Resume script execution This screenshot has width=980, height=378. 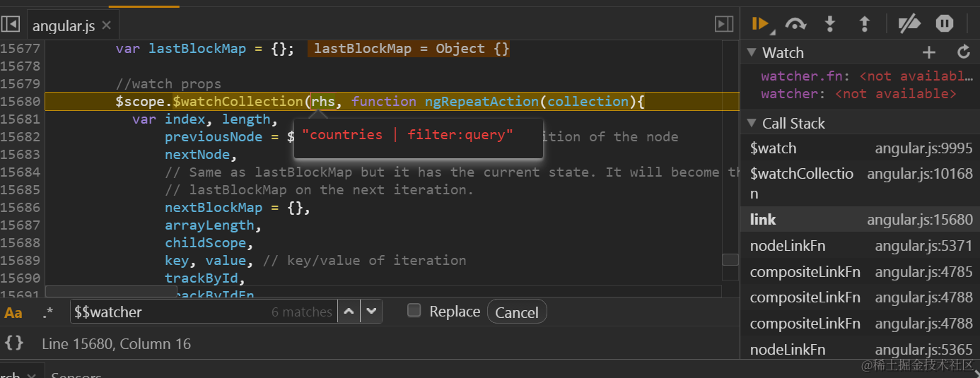pyautogui.click(x=762, y=24)
